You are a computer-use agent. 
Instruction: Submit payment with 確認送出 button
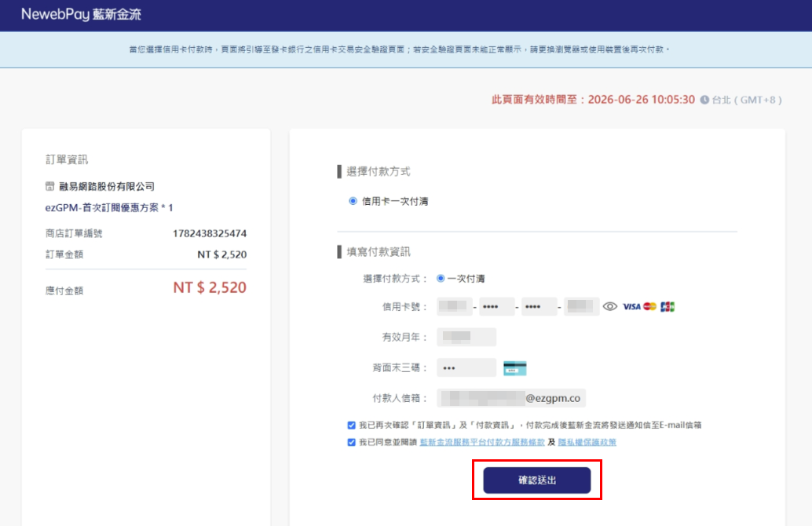click(536, 480)
